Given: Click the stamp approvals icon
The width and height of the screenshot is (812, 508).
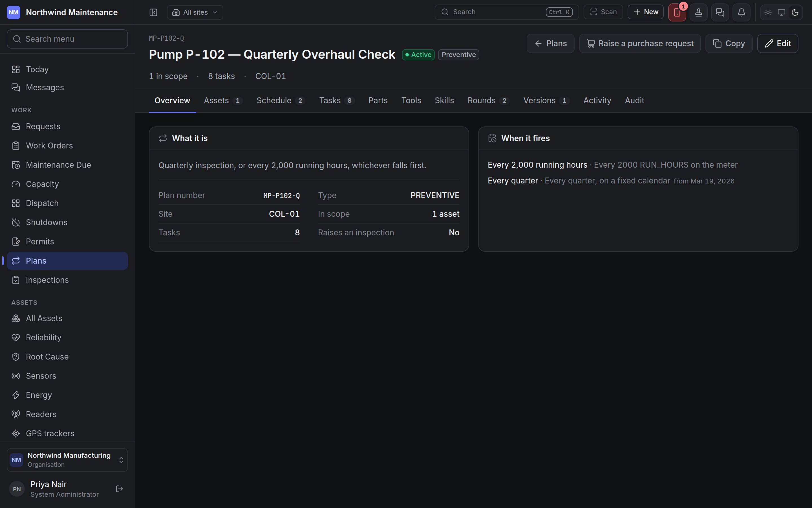Looking at the screenshot, I should [699, 12].
